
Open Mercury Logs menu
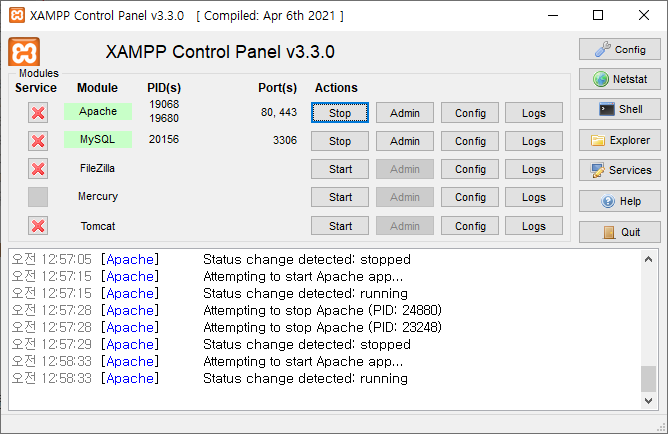(534, 197)
